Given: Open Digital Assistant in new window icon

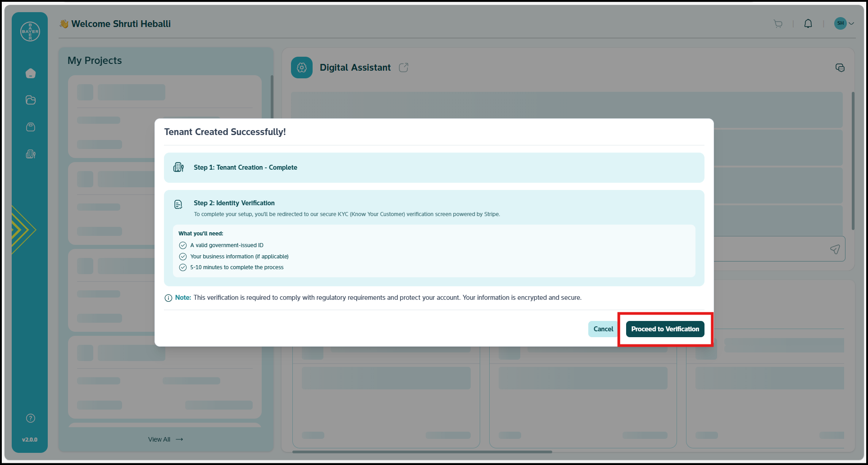Looking at the screenshot, I should tap(404, 68).
